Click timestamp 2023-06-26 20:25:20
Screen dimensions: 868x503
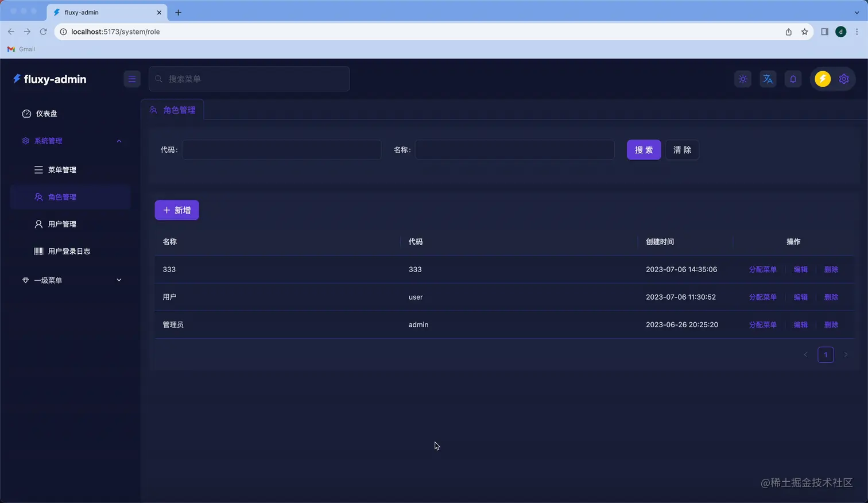[682, 324]
